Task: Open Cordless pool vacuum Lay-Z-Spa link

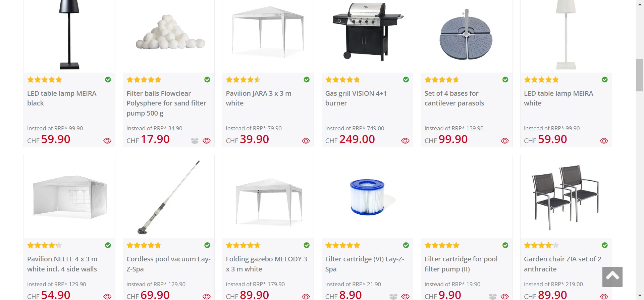Action: (168, 264)
